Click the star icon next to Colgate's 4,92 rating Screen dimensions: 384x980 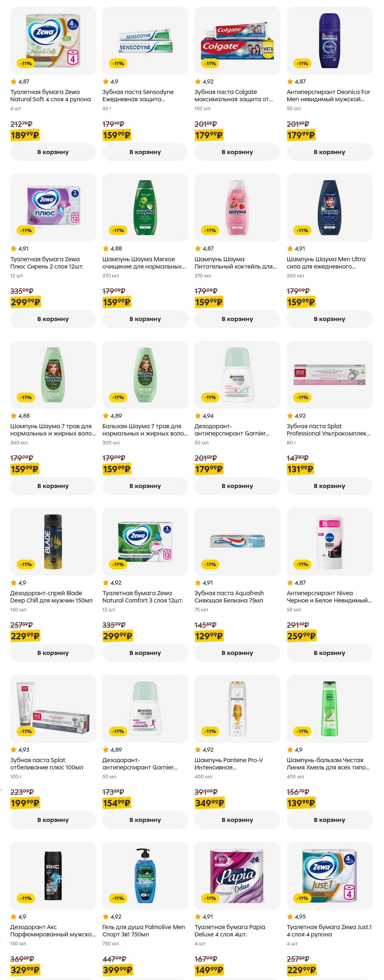[198, 81]
